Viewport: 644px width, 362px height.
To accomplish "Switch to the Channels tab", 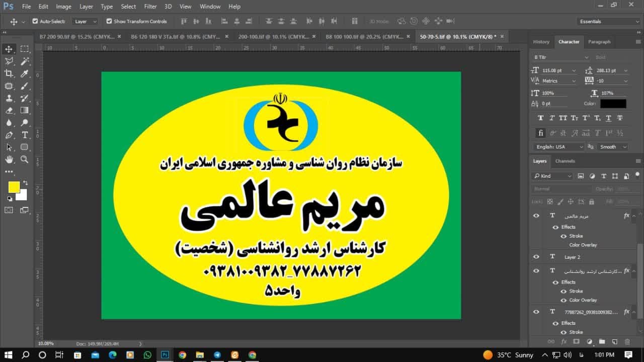I will (x=565, y=161).
